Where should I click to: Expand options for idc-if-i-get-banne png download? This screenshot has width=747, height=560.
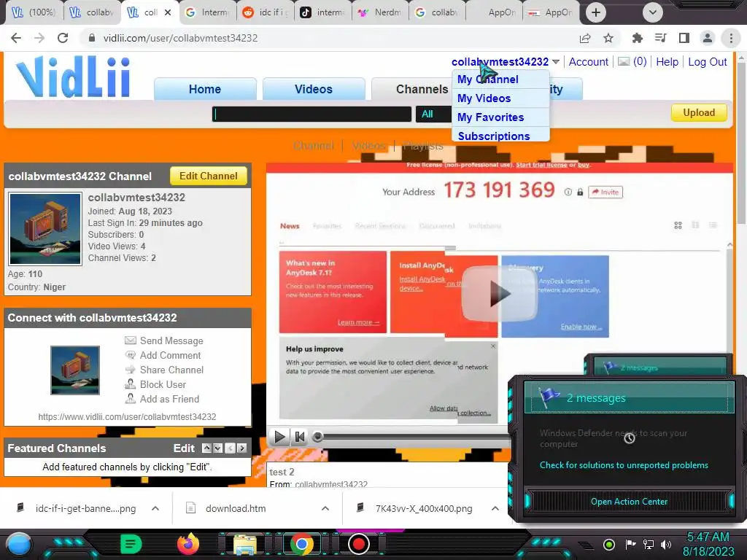155,508
